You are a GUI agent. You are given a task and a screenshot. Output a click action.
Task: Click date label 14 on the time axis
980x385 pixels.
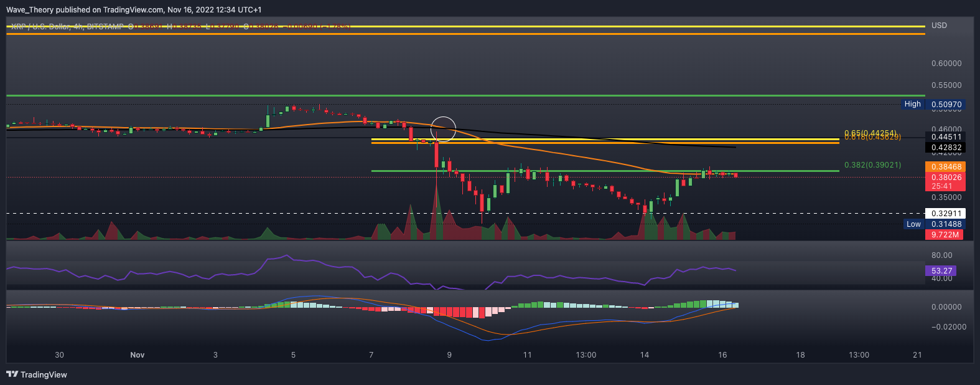[644, 355]
